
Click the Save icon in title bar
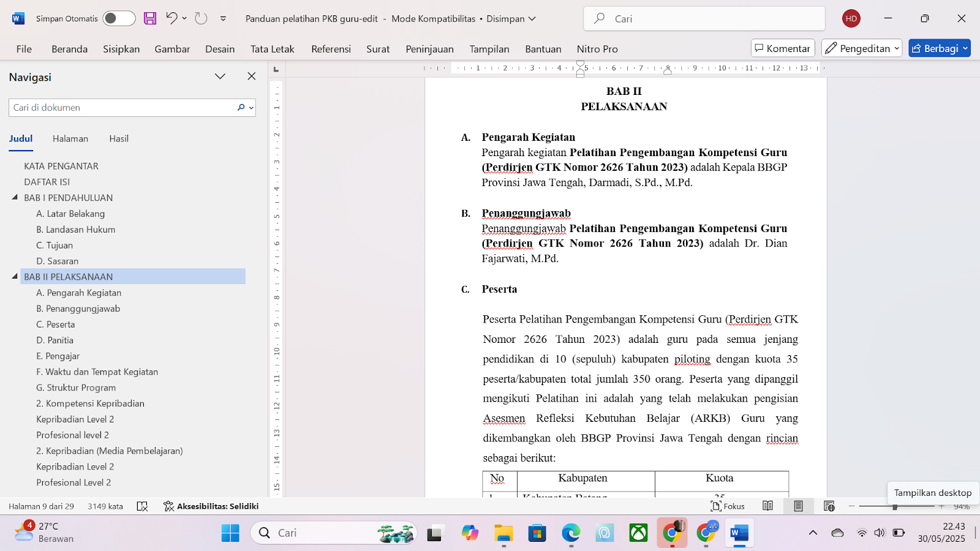(150, 18)
